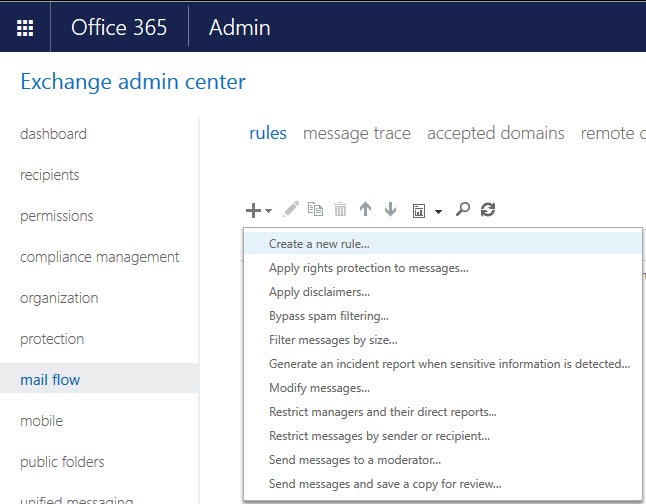This screenshot has height=504, width=646.
Task: Expand the arrow next to plus icon
Action: point(269,211)
